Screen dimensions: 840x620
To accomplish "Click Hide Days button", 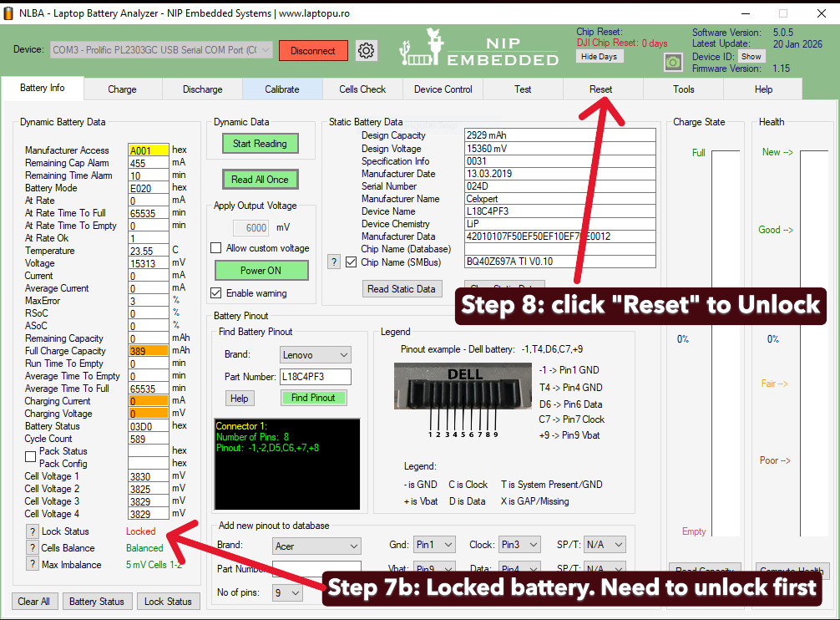I will coord(600,56).
